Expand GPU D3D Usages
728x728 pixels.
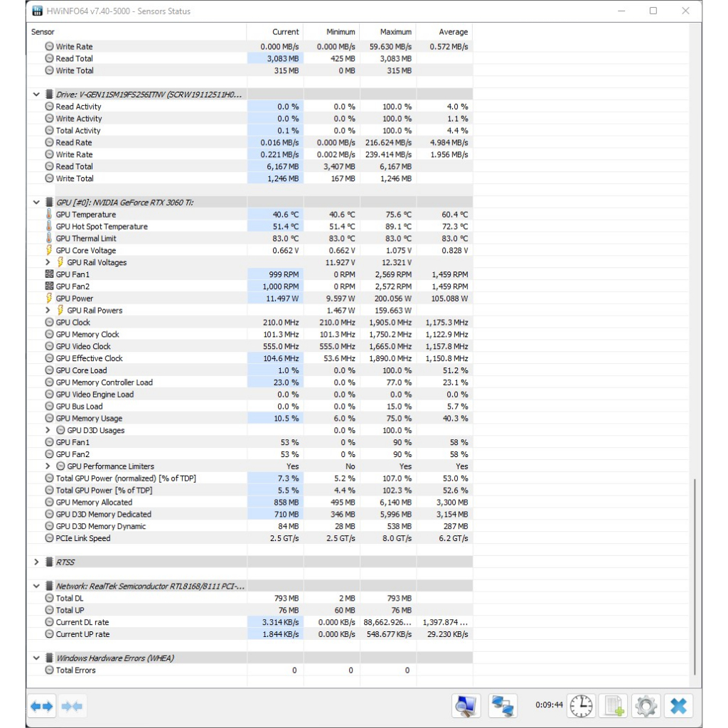coord(48,430)
